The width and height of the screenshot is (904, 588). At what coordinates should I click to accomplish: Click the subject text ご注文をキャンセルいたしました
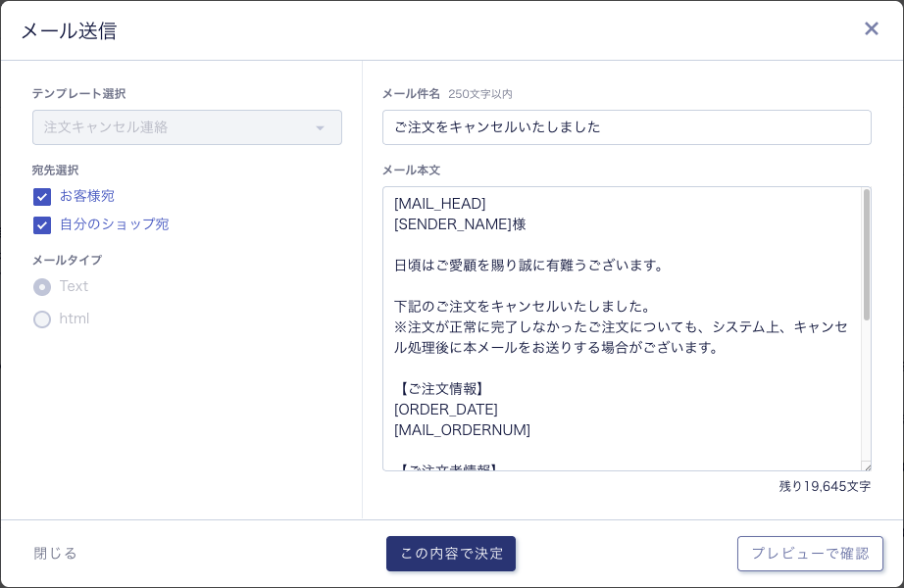498,127
